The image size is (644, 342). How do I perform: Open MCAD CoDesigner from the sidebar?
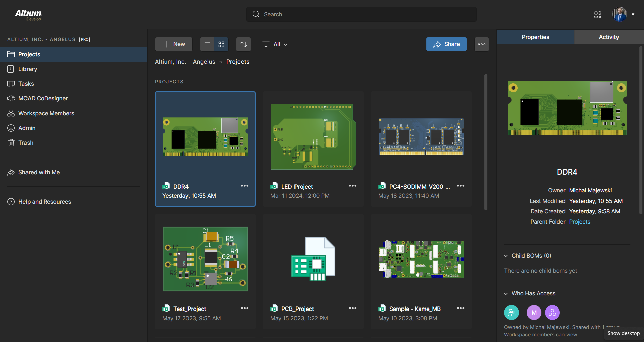pyautogui.click(x=44, y=98)
